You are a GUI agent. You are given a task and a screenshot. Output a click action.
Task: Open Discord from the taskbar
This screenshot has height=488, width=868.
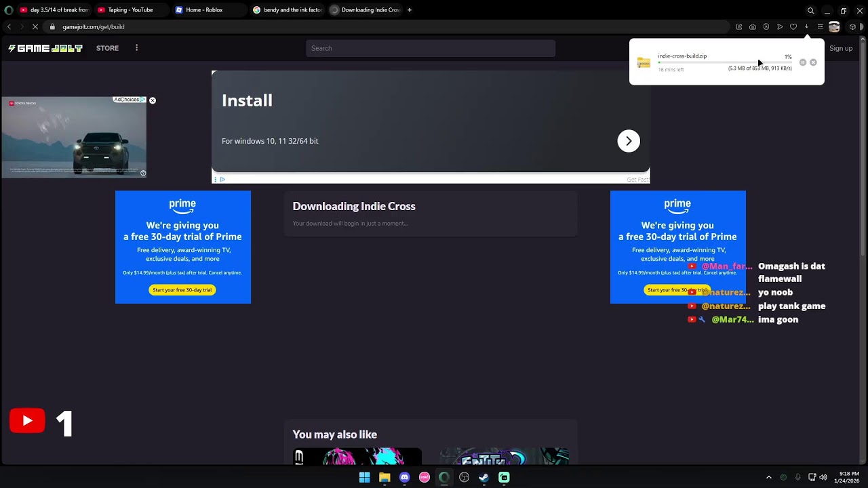pos(405,477)
